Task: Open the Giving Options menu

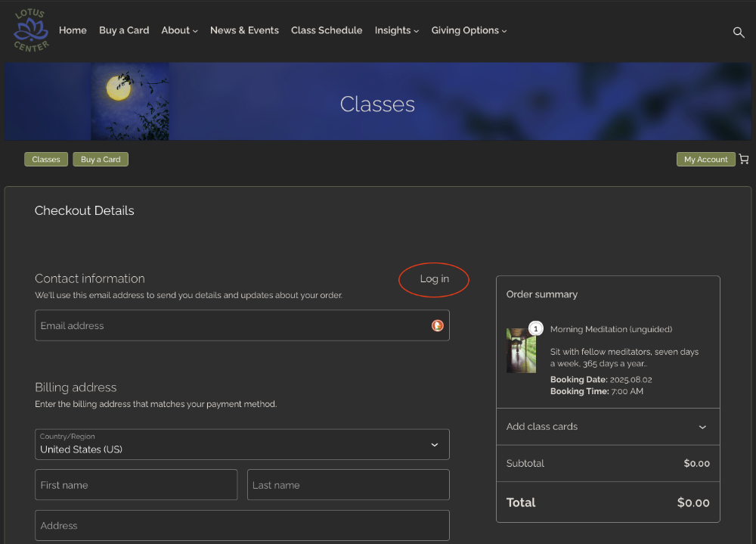Action: click(469, 30)
